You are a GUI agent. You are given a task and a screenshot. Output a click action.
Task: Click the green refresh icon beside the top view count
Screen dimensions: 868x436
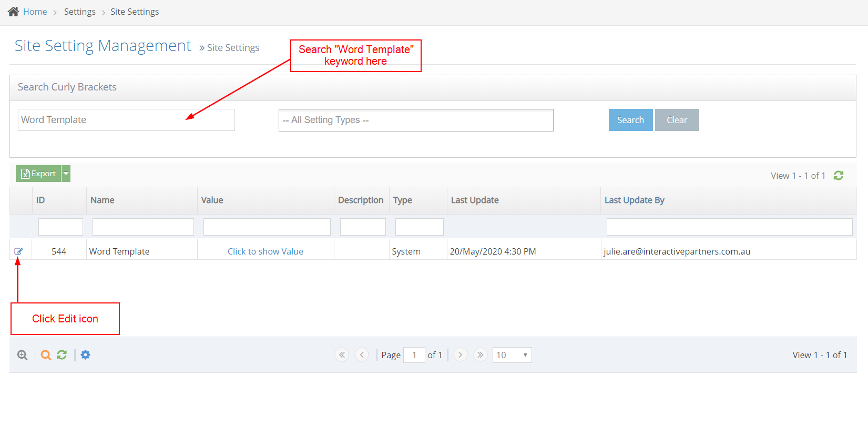[839, 176]
